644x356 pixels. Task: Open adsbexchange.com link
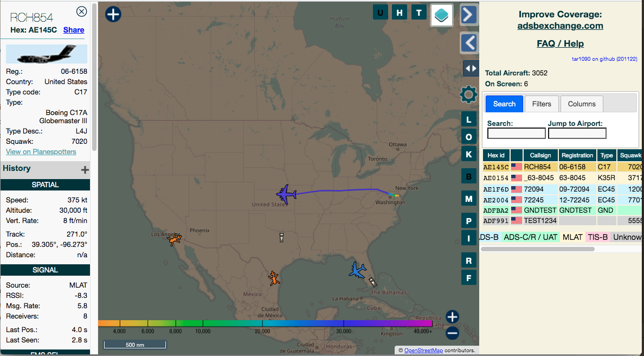pos(560,26)
